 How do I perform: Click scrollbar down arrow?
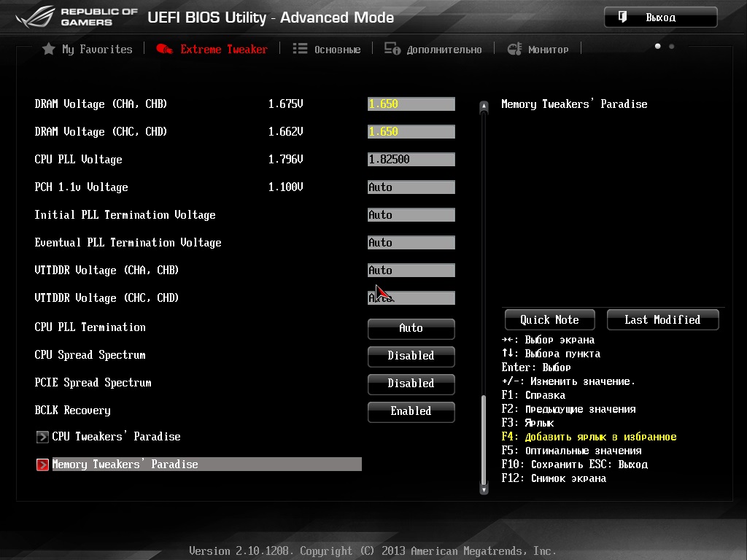pos(484,489)
